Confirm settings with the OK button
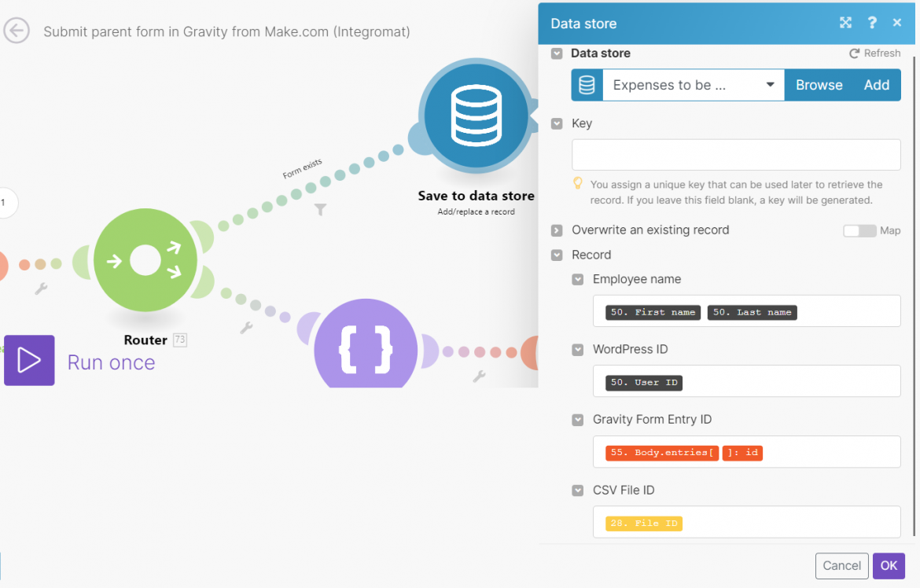 (888, 566)
